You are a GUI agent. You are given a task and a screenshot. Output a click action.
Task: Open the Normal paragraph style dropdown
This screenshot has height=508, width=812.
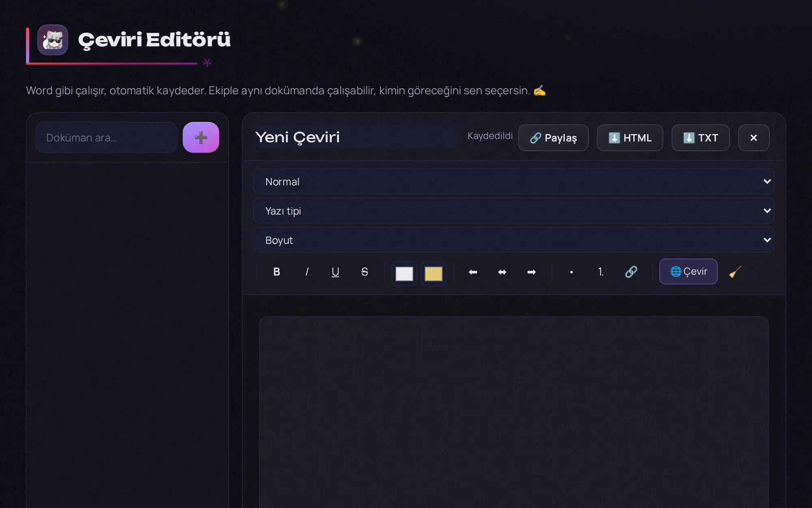click(514, 182)
